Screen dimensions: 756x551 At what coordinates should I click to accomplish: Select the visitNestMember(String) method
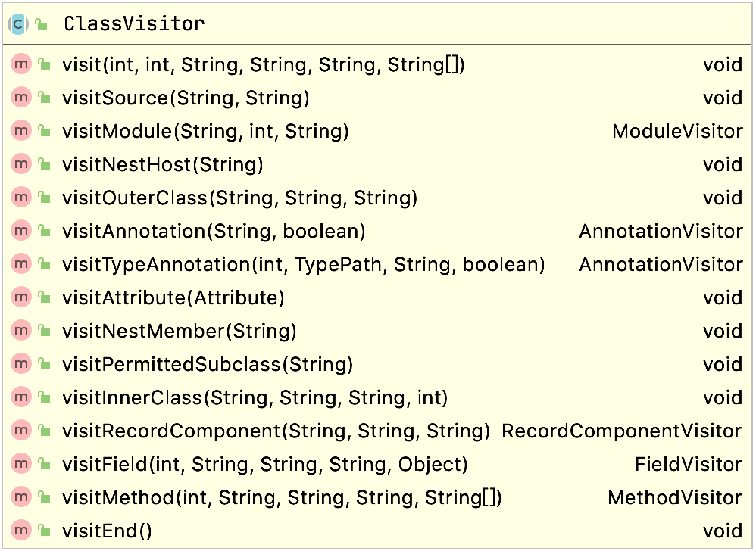pyautogui.click(x=179, y=331)
